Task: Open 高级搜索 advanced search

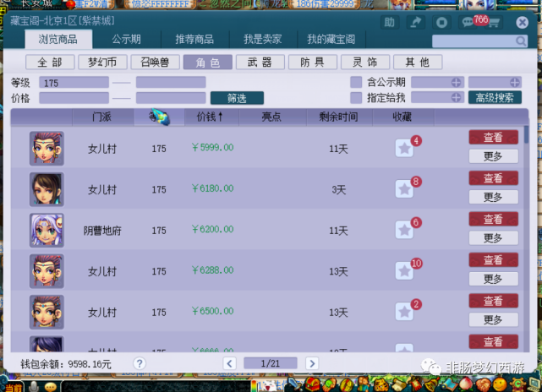Action: (x=495, y=98)
